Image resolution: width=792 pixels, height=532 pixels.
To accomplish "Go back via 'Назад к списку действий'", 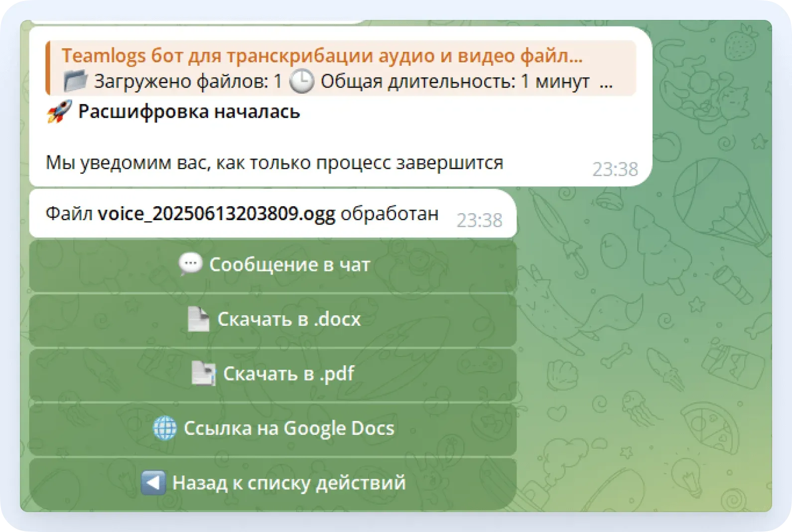I will tap(273, 483).
